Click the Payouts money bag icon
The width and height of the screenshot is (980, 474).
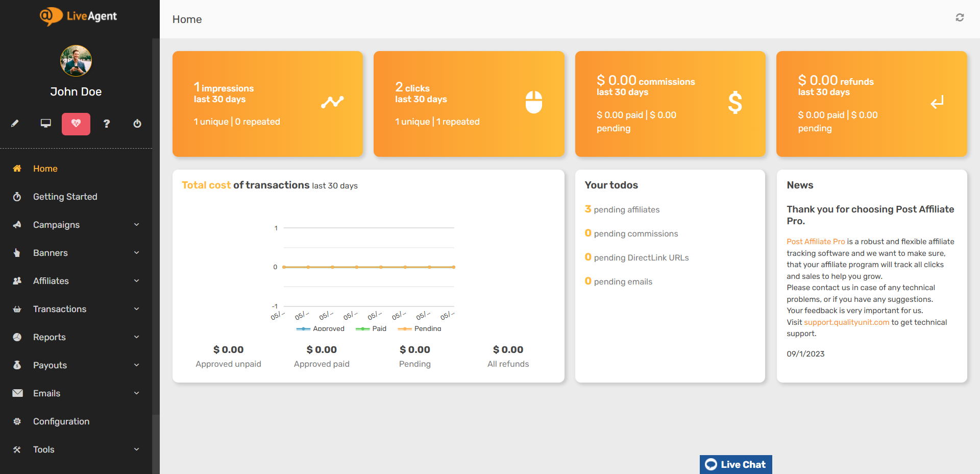coord(17,365)
